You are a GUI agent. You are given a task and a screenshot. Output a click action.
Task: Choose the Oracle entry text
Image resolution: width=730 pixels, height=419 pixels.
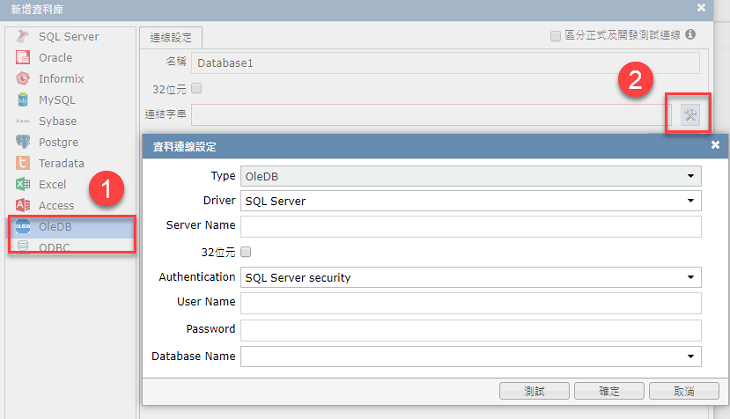(x=55, y=58)
